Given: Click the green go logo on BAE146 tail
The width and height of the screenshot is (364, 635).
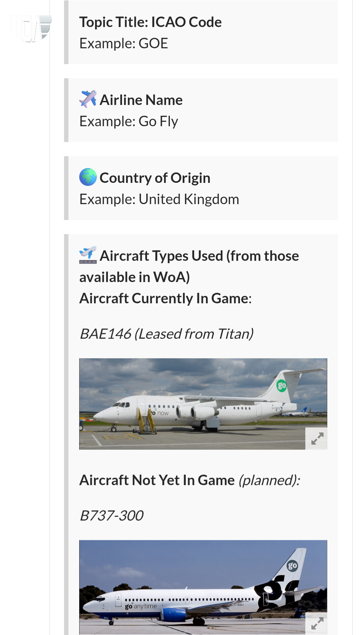Looking at the screenshot, I should (281, 385).
